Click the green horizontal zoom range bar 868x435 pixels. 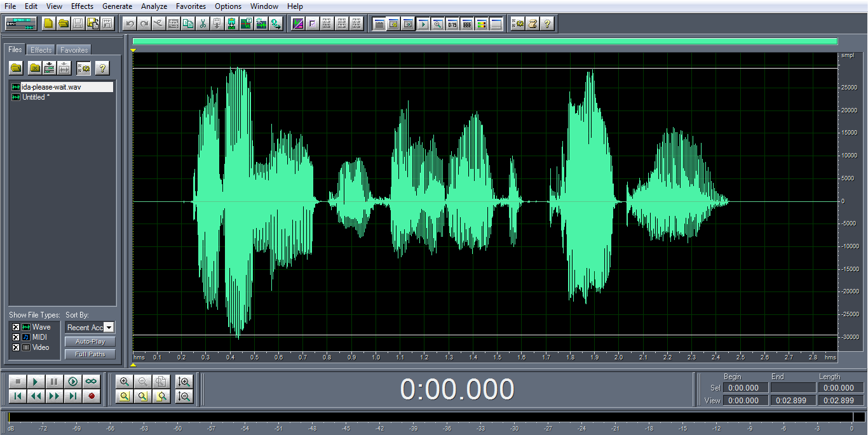click(x=485, y=41)
